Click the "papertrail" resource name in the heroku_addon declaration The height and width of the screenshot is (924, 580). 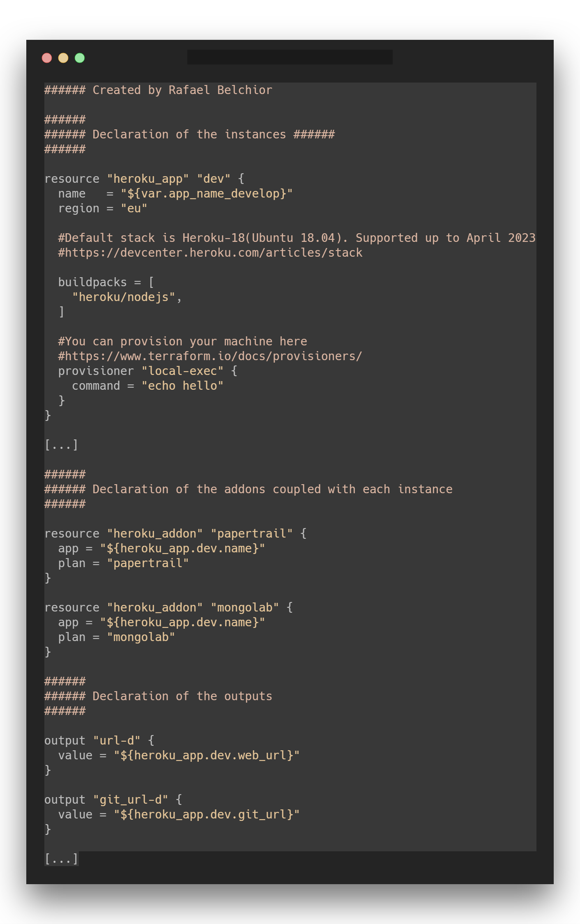pos(251,534)
